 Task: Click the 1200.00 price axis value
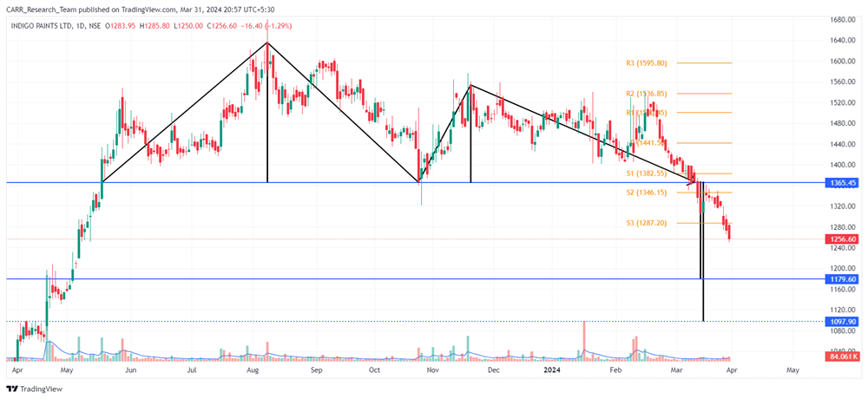point(842,269)
